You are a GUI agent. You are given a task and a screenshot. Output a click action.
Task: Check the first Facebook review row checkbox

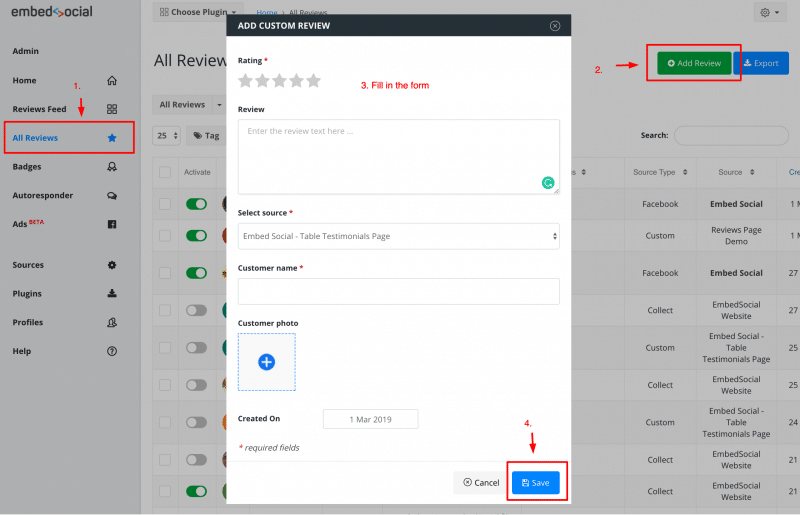165,204
